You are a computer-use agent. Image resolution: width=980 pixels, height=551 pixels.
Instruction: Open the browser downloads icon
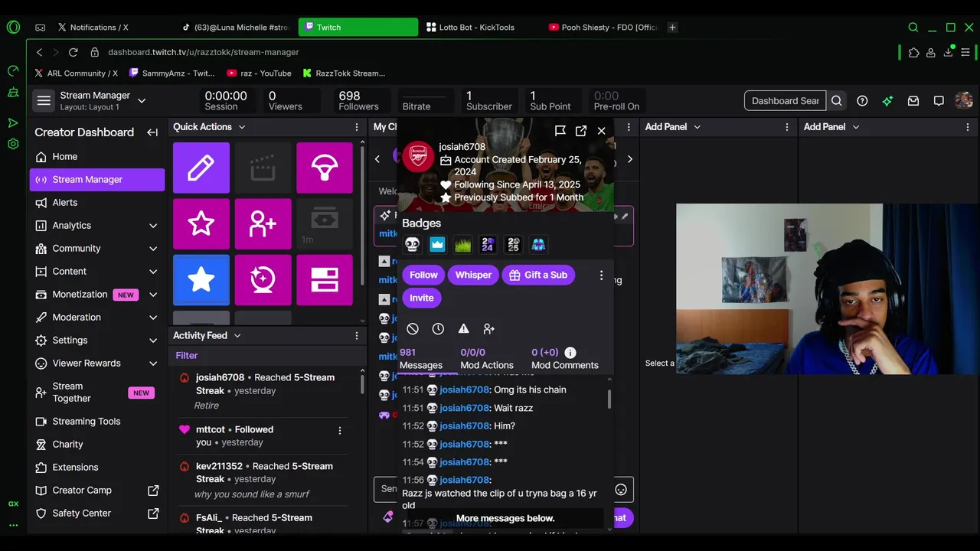coord(948,52)
